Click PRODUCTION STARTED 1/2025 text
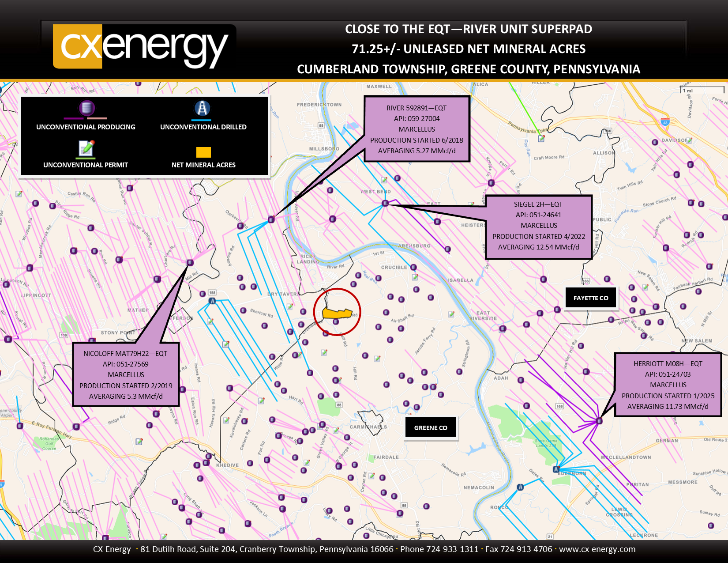 [668, 396]
